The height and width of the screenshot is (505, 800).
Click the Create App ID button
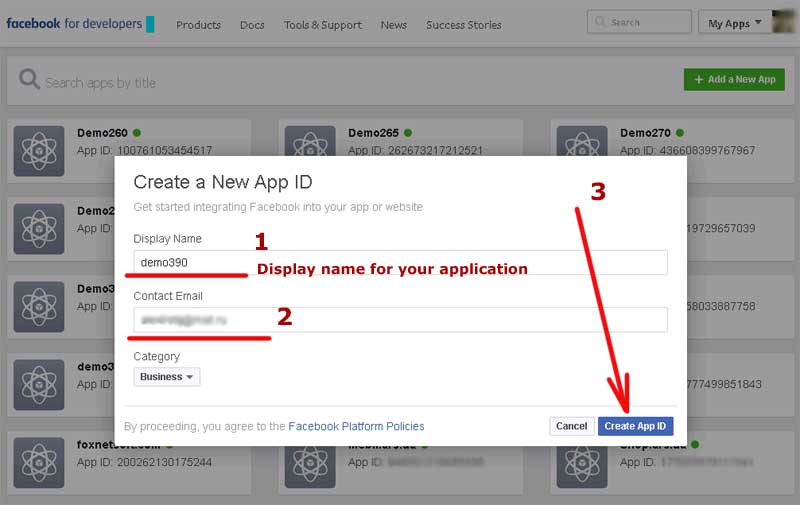pos(635,426)
